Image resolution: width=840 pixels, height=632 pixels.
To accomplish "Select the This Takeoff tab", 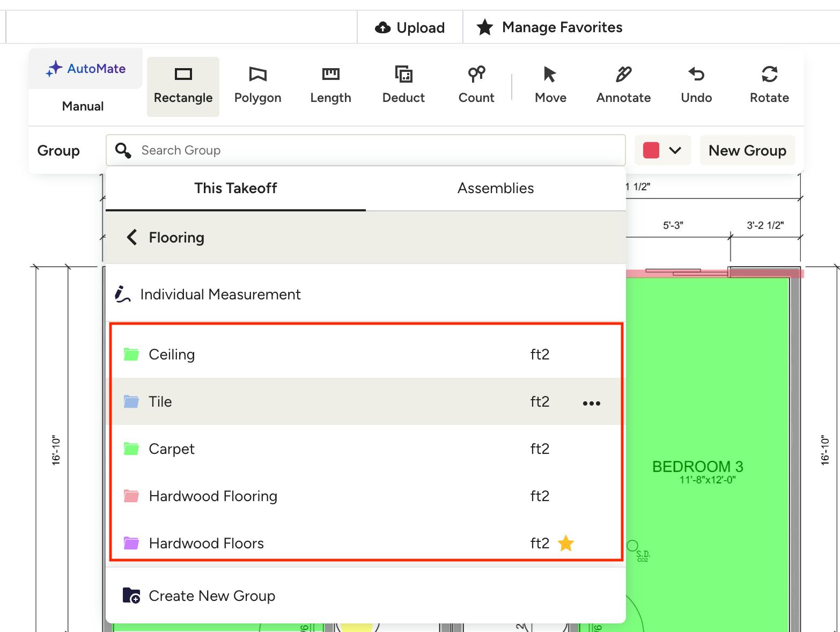I will [x=235, y=188].
